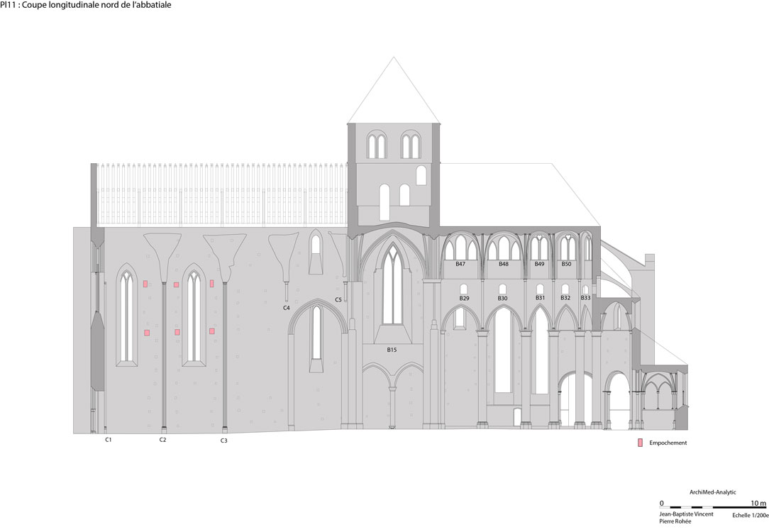This screenshot has height=532, width=769.
Task: Click the Echelle 1/200e scale text
Action: pos(749,514)
